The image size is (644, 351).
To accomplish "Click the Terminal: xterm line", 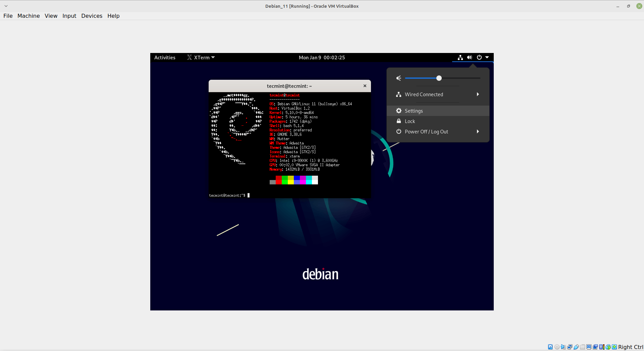I will 284,156.
